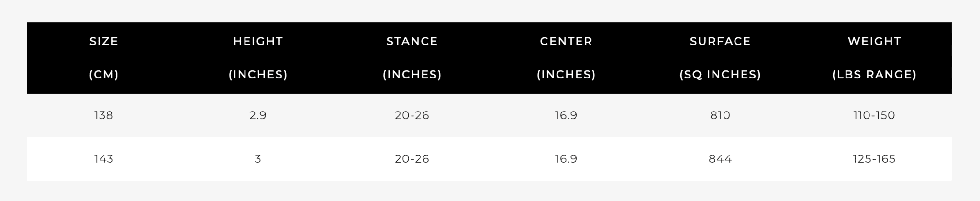This screenshot has width=980, height=201.
Task: Click the (LBS RANGE) unit label
Action: 874,75
